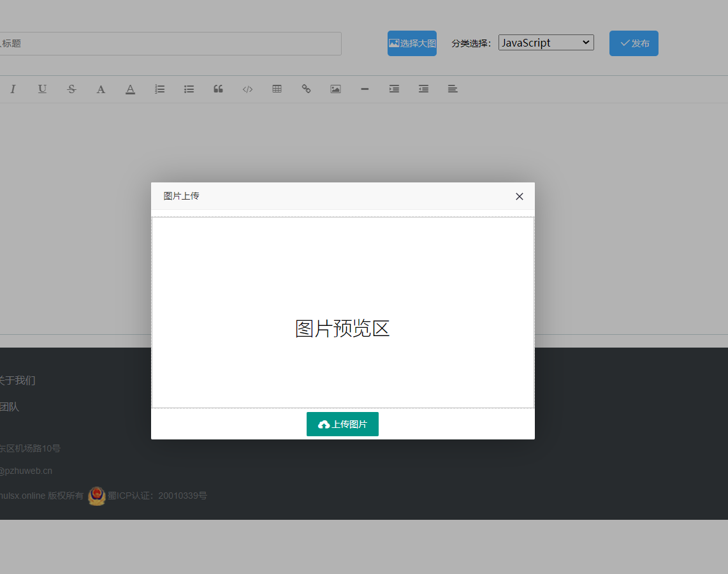Click the 机场路10号 address text
The image size is (728, 574).
30,448
